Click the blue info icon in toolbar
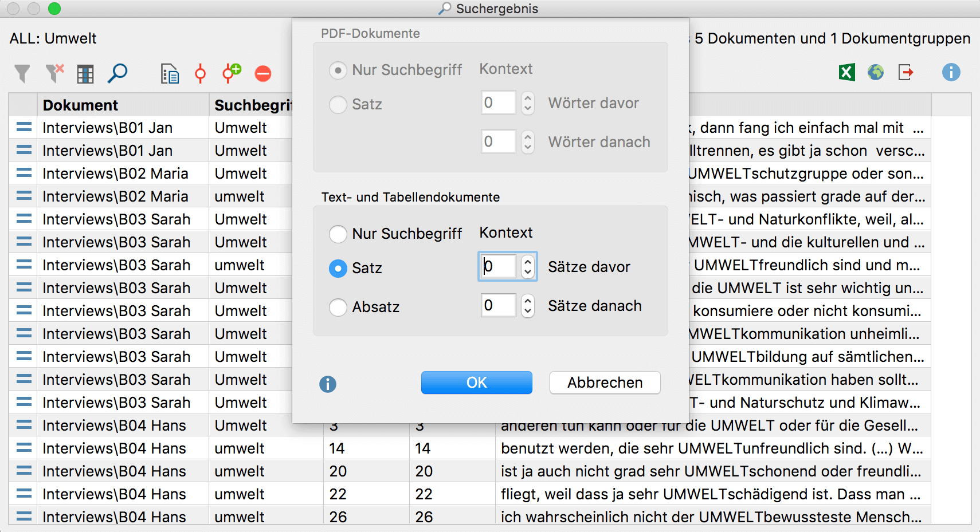The height and width of the screenshot is (532, 980). pos(951,72)
